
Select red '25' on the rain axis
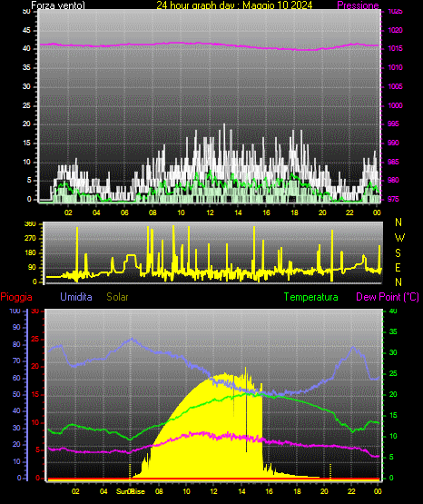click(x=35, y=339)
